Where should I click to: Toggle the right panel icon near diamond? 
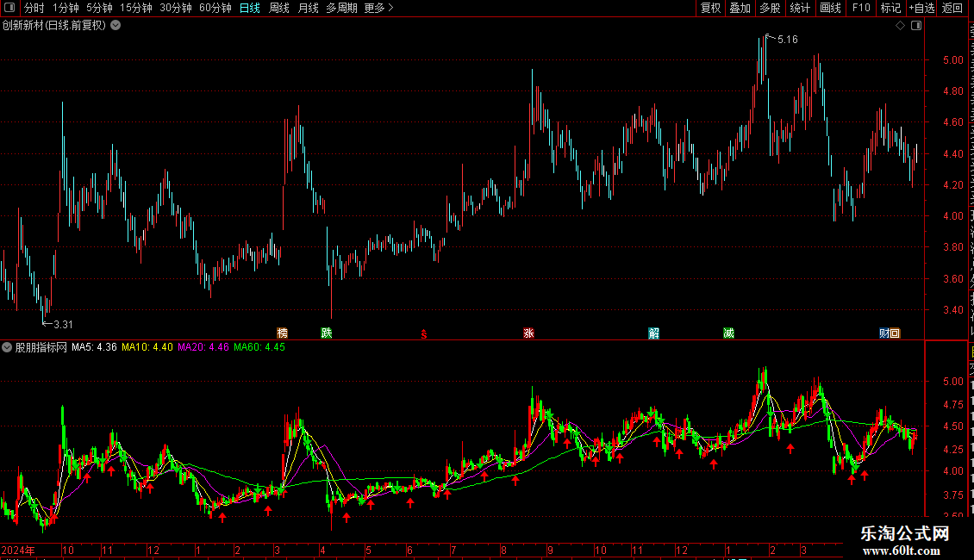[x=916, y=26]
